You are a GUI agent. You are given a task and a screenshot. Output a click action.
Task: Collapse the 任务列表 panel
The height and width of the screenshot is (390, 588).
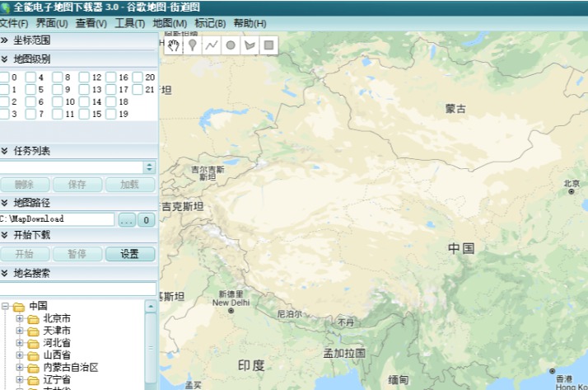coord(4,151)
